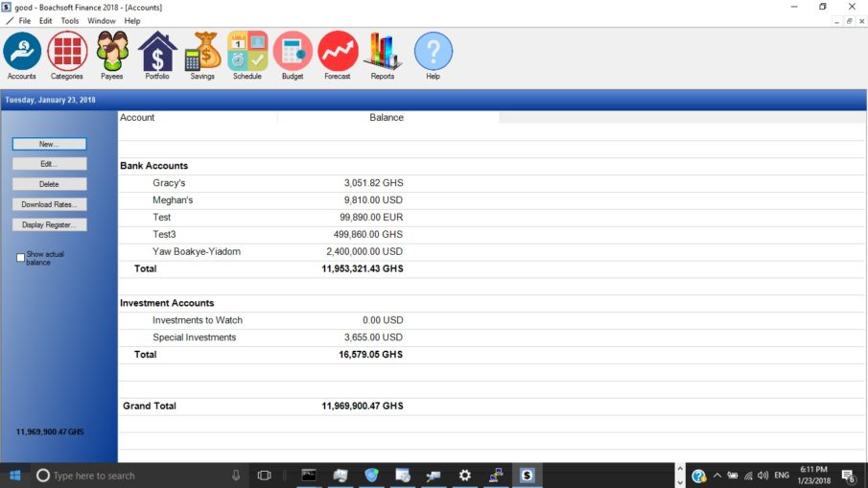Click the Investment Accounts group heading
The image size is (868, 488).
point(167,303)
